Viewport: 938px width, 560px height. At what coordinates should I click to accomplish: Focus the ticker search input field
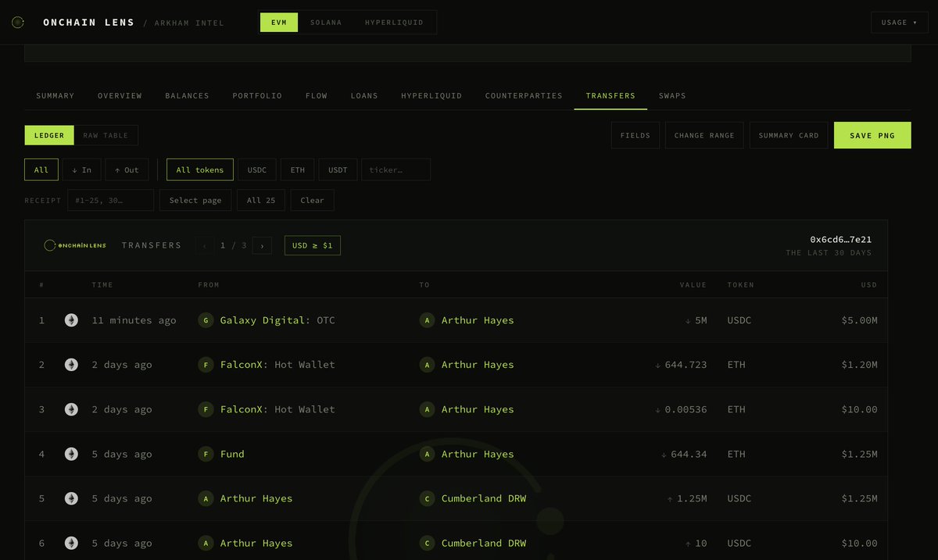point(396,169)
